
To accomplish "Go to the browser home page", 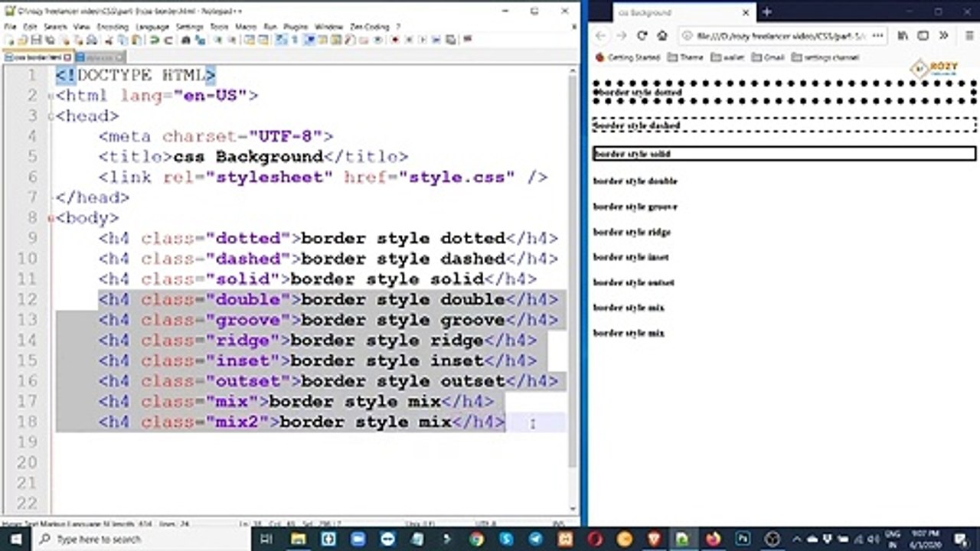I will tap(662, 36).
